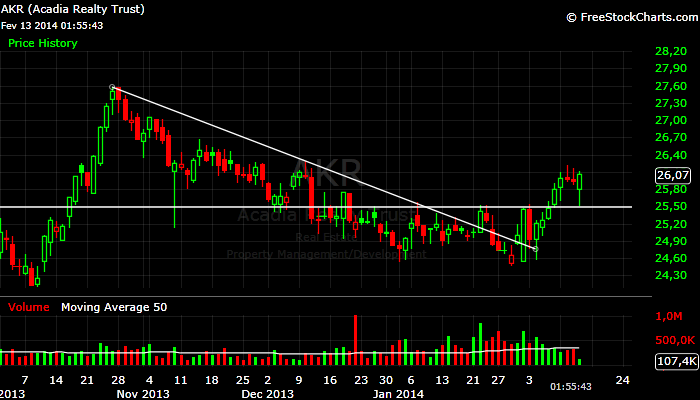Click the 25,80 price axis label

671,189
